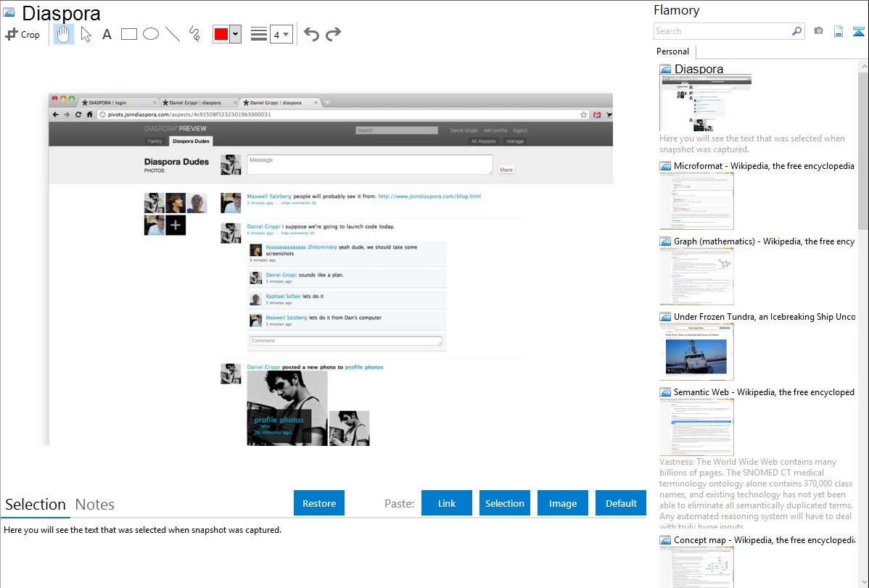Redo the last annotation

tap(333, 34)
